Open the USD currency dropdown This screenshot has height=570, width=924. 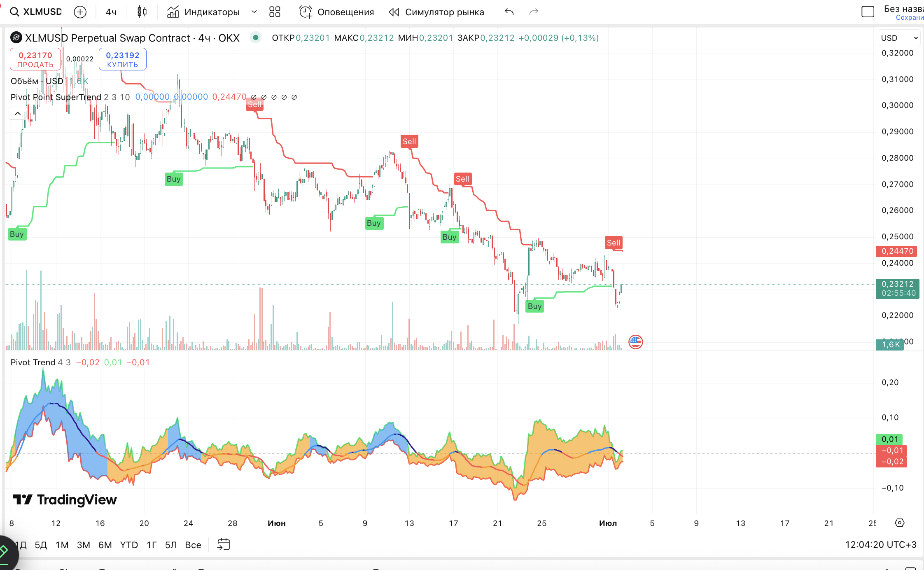[x=899, y=38]
